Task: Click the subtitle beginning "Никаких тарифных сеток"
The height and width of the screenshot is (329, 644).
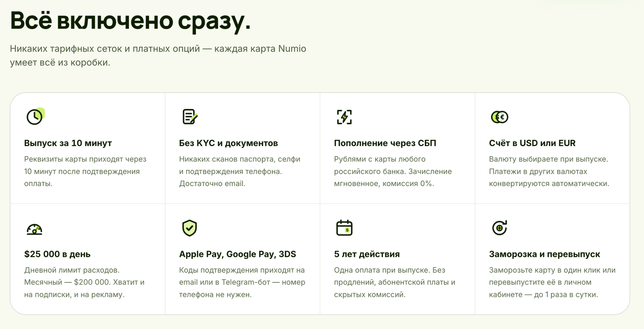Action: click(158, 55)
